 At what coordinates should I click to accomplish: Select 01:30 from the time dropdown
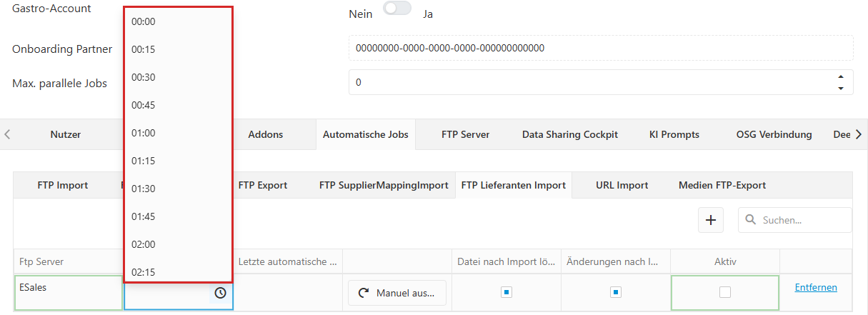(x=178, y=189)
